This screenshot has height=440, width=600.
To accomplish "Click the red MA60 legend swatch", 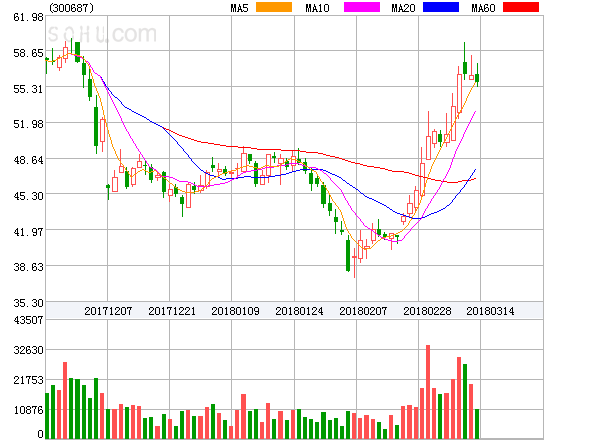I will click(521, 7).
